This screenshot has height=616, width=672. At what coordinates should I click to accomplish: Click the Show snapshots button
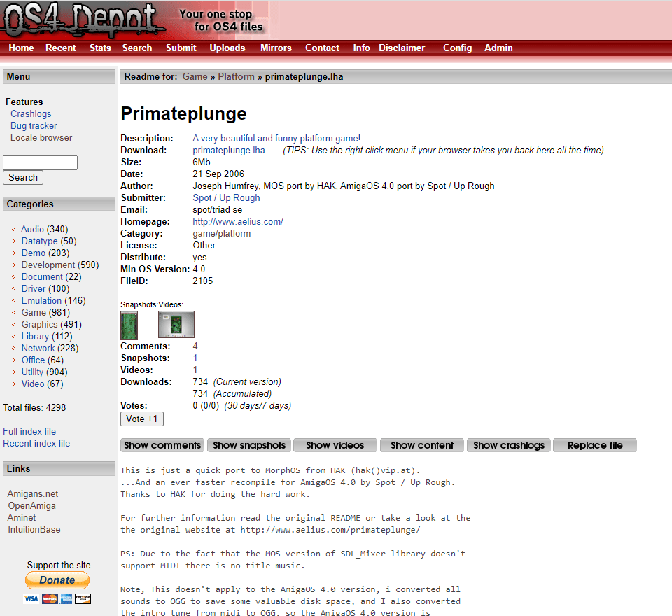pyautogui.click(x=249, y=445)
